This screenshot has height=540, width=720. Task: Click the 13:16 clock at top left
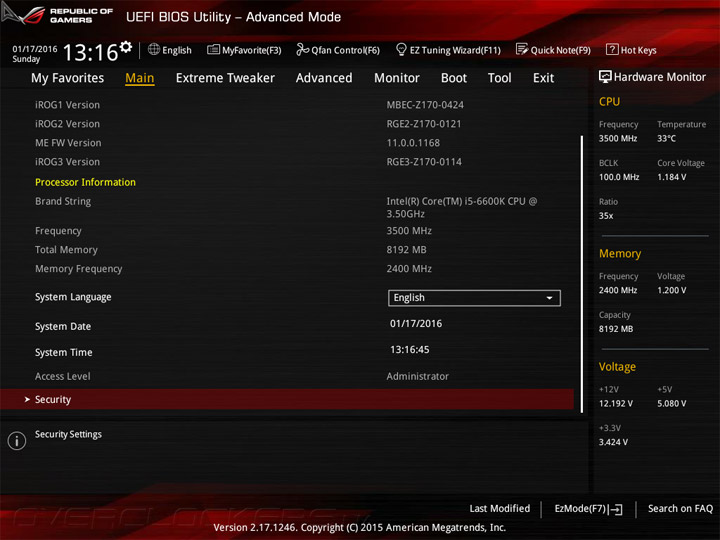point(90,52)
